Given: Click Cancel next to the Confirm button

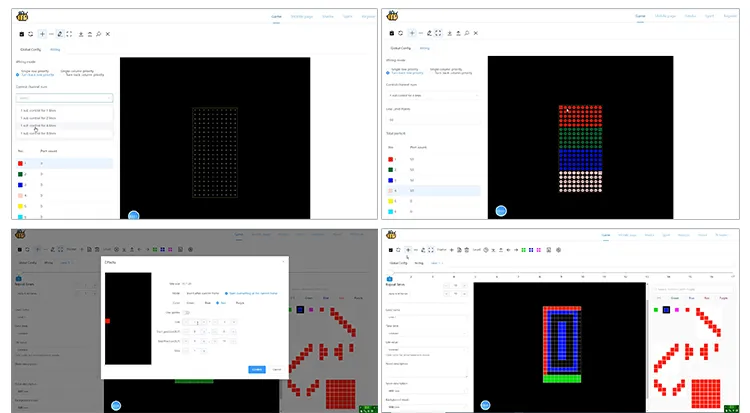Looking at the screenshot, I should click(x=277, y=369).
